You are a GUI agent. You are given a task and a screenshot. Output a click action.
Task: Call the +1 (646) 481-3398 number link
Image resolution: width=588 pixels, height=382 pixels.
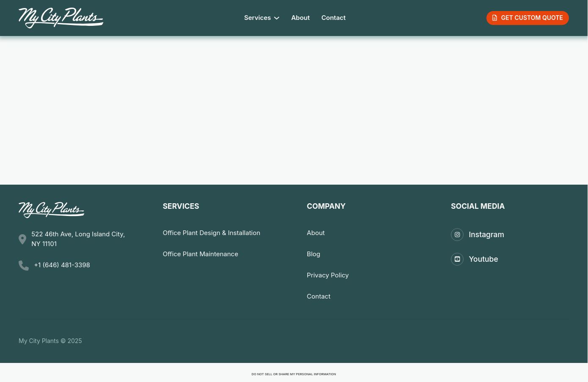coord(62,265)
